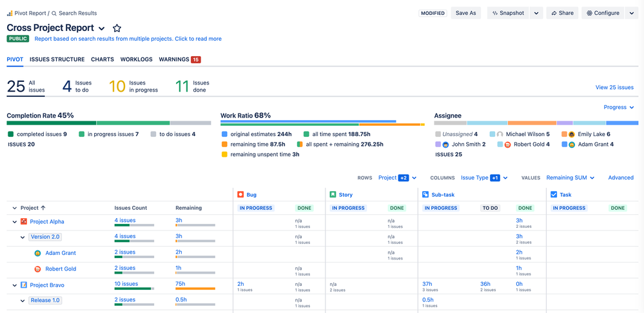Click the Snapshot button
This screenshot has width=644, height=313.
508,13
